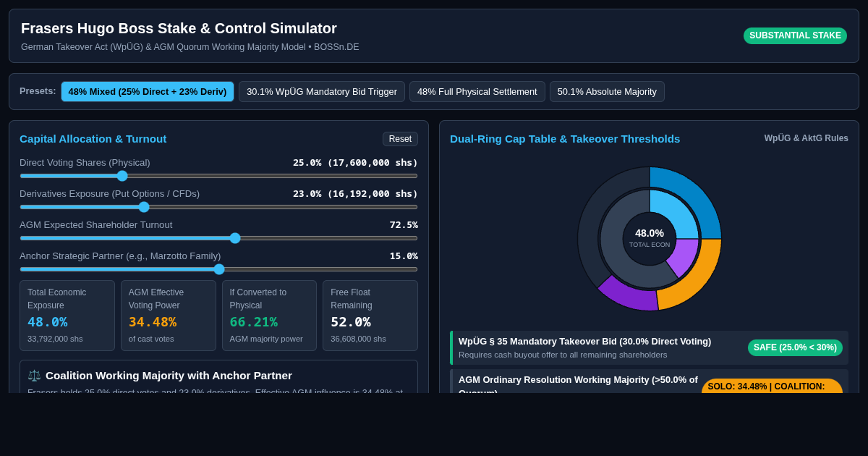
Task: Click the SOLO: 34.48% | COALITION status badge
Action: (x=772, y=387)
